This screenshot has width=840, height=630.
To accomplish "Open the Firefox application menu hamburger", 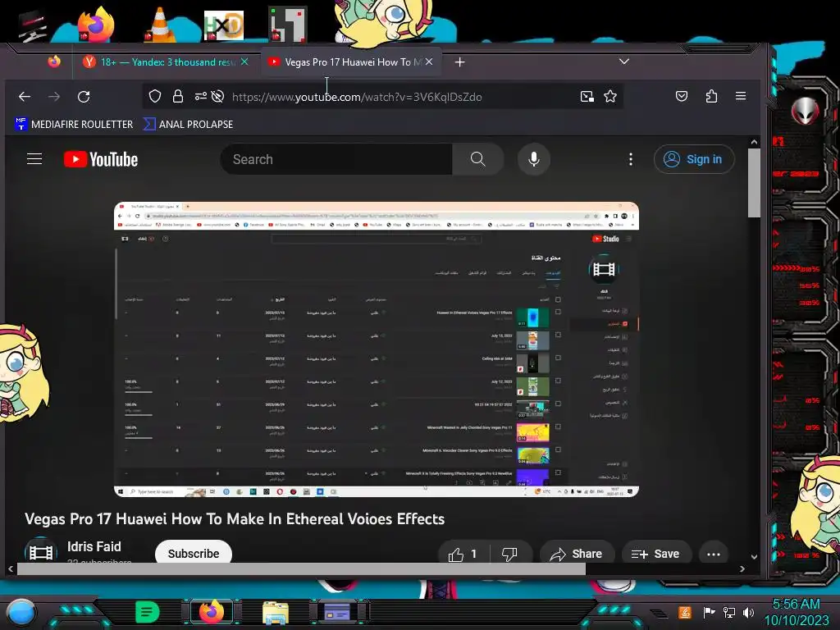I will pyautogui.click(x=741, y=96).
